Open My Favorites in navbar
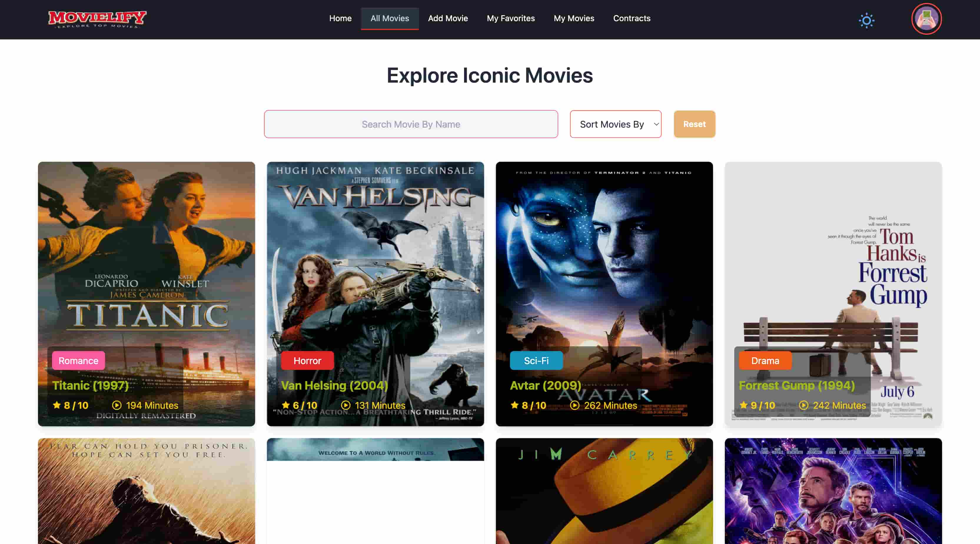The width and height of the screenshot is (980, 544). tap(511, 18)
